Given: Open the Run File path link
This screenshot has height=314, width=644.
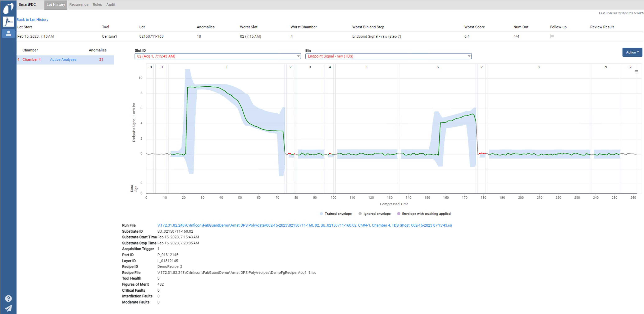Looking at the screenshot, I should 304,225.
